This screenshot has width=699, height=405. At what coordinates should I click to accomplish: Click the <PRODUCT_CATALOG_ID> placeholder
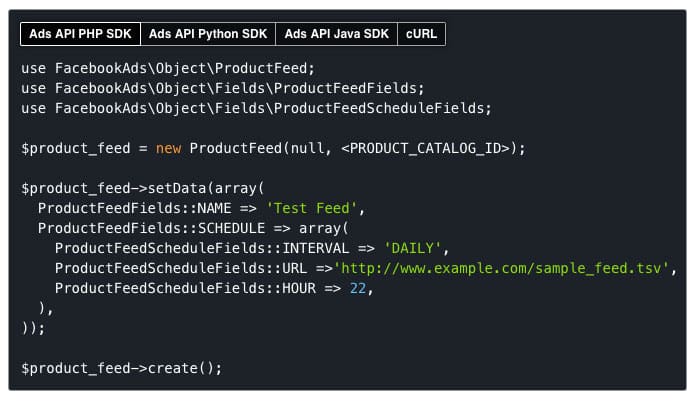tap(425, 149)
